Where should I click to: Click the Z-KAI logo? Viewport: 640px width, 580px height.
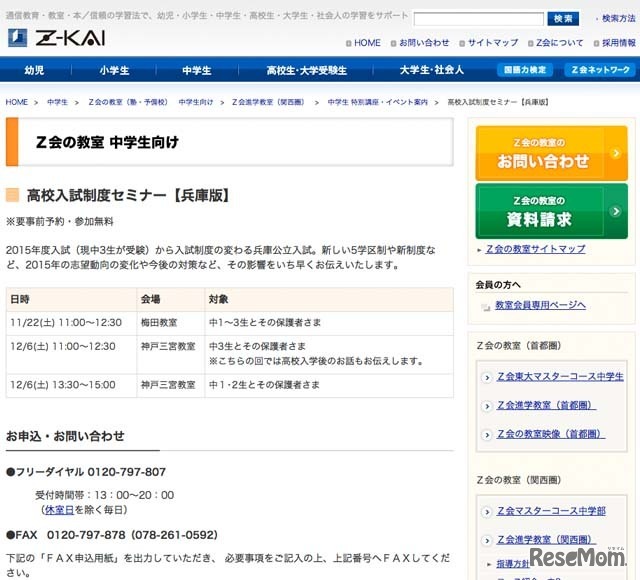(56, 38)
